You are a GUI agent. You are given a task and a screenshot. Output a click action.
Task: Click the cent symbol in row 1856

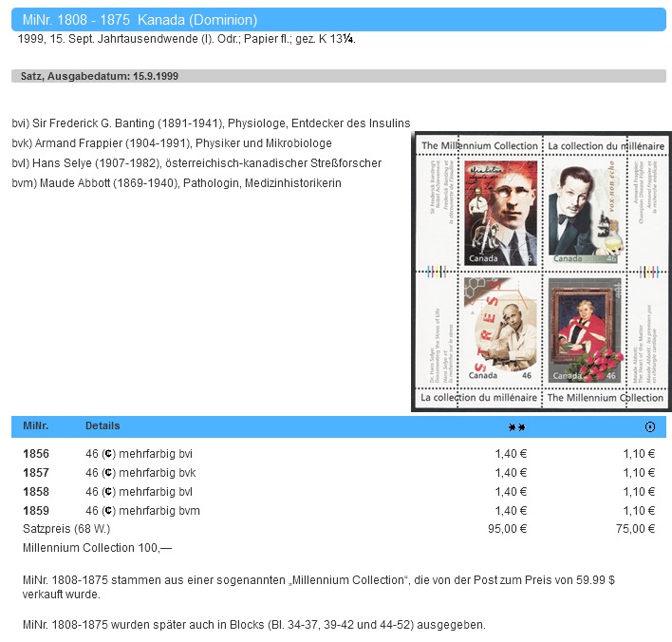pyautogui.click(x=108, y=454)
